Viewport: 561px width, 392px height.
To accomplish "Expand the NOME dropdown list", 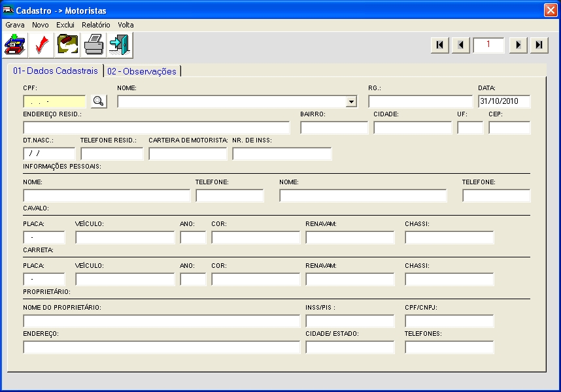I will click(x=351, y=102).
